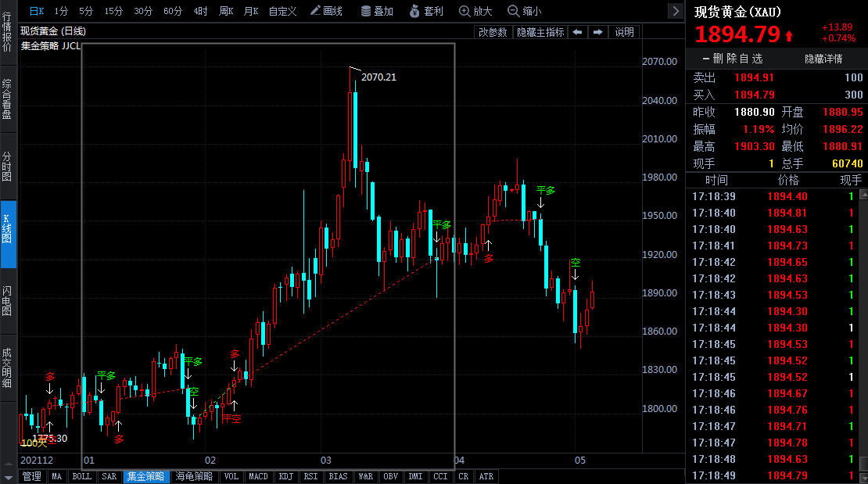Image resolution: width=868 pixels, height=484 pixels.
Task: Select 集金策略 indicator tab
Action: pos(145,476)
